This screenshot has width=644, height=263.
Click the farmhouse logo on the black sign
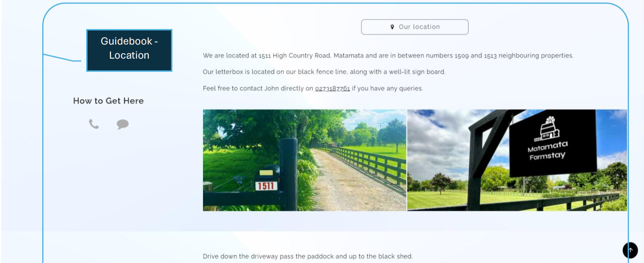[547, 128]
